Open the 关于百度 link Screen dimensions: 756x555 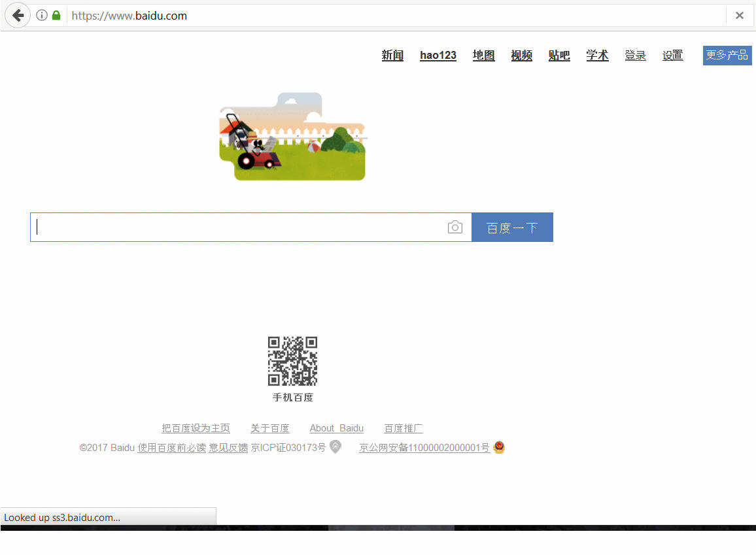pos(270,428)
